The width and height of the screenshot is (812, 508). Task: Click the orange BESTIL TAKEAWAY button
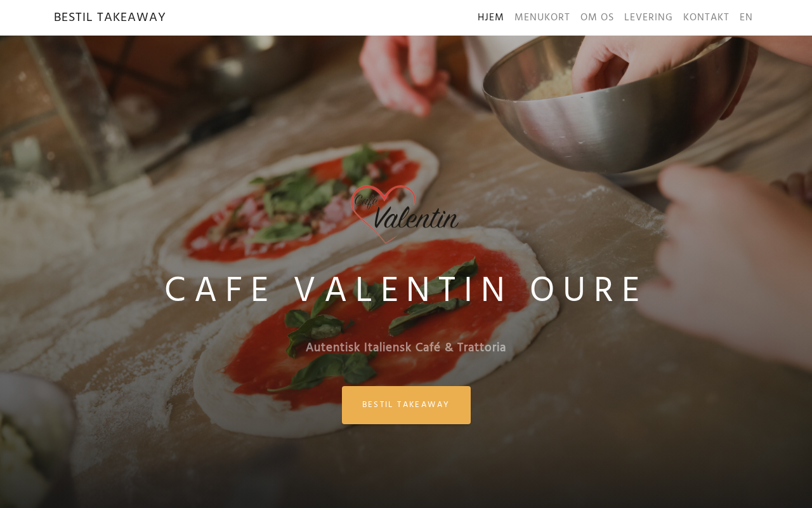406,405
